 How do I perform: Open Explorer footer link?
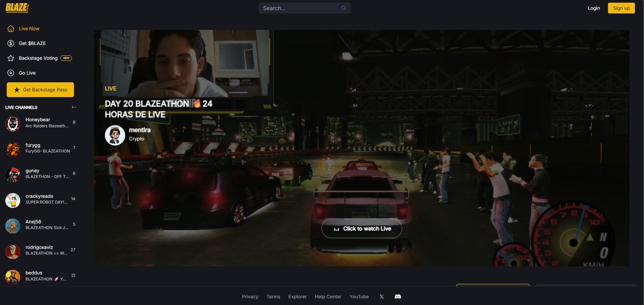pyautogui.click(x=297, y=296)
